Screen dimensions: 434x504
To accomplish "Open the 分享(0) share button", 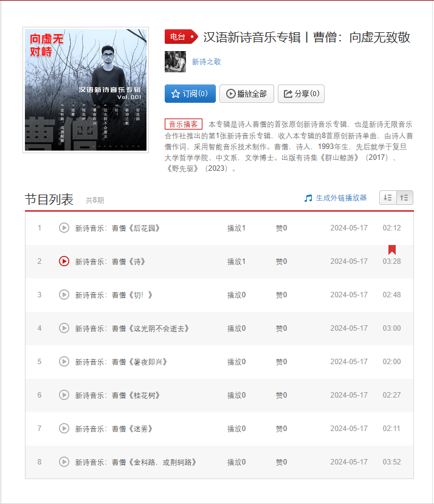I will (301, 94).
